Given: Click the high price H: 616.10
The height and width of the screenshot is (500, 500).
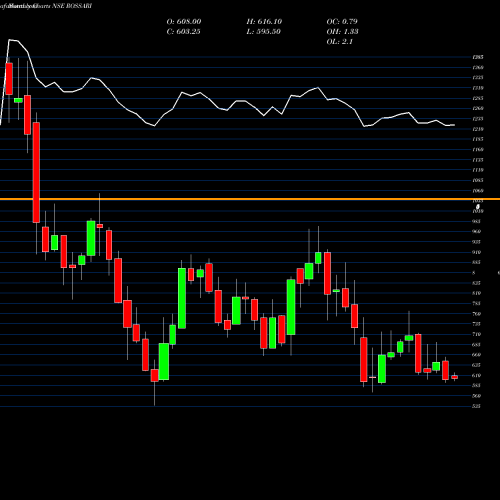Looking at the screenshot, I should pyautogui.click(x=264, y=22).
